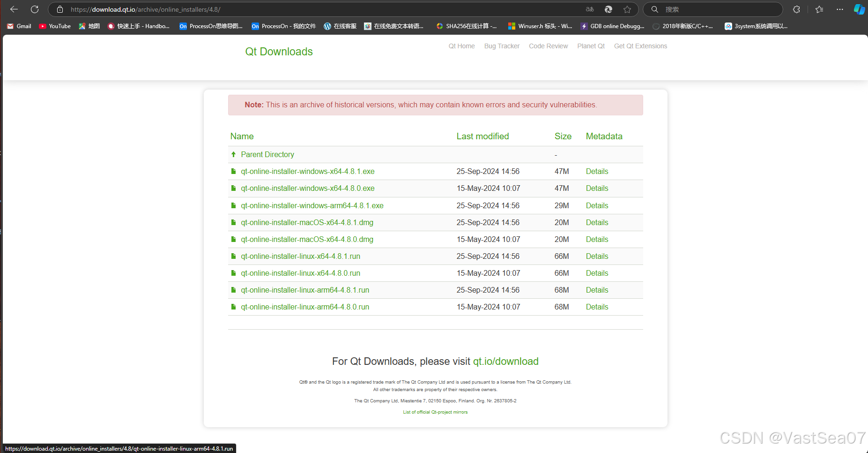
Task: Download qt-online-installer-windows-x64-4.8.1.exe
Action: 308,171
